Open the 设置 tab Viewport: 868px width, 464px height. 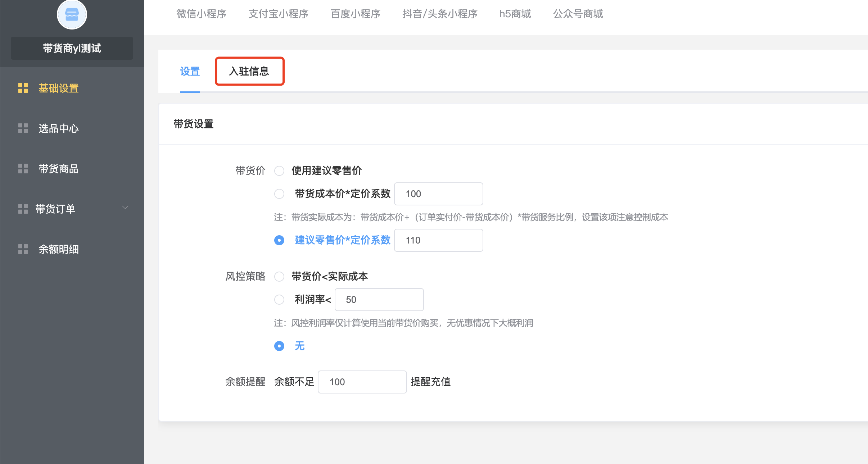190,71
